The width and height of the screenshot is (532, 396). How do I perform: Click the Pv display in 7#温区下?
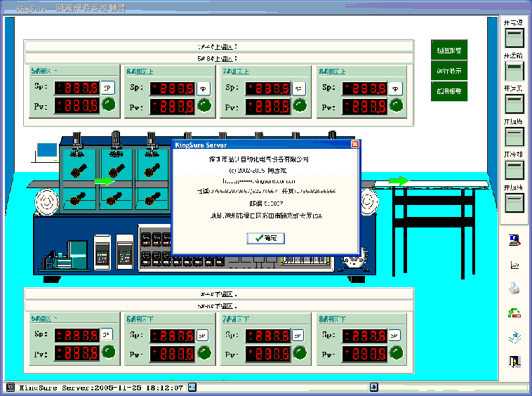coord(268,354)
